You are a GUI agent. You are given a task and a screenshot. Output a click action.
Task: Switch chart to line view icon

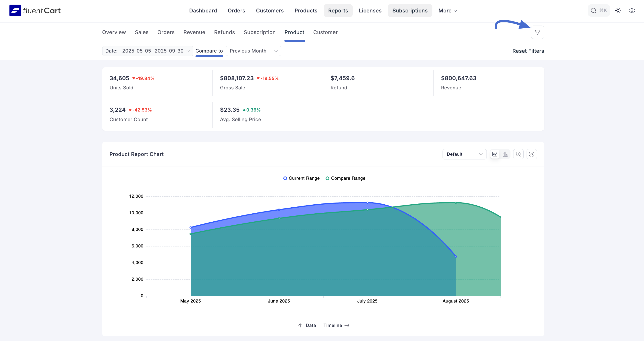click(495, 154)
